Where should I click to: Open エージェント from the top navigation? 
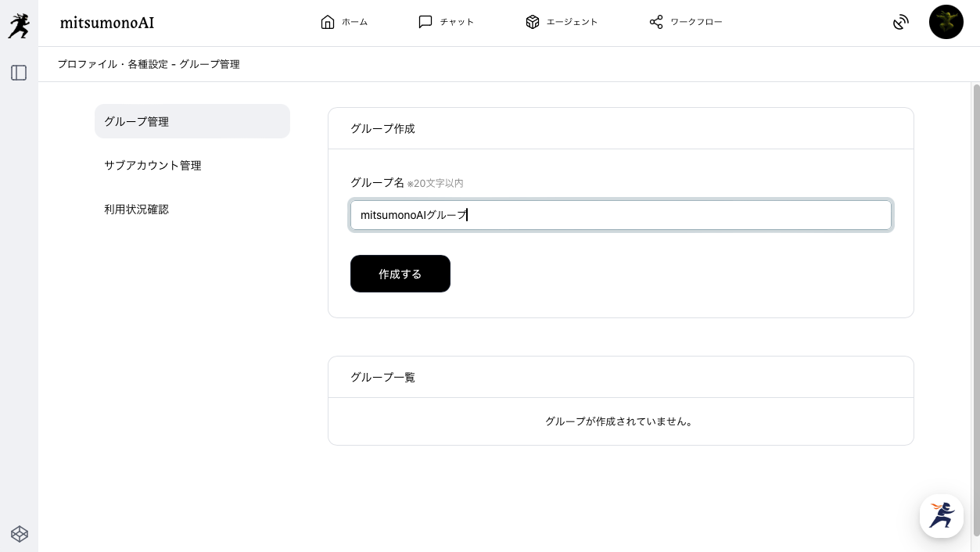click(x=572, y=22)
